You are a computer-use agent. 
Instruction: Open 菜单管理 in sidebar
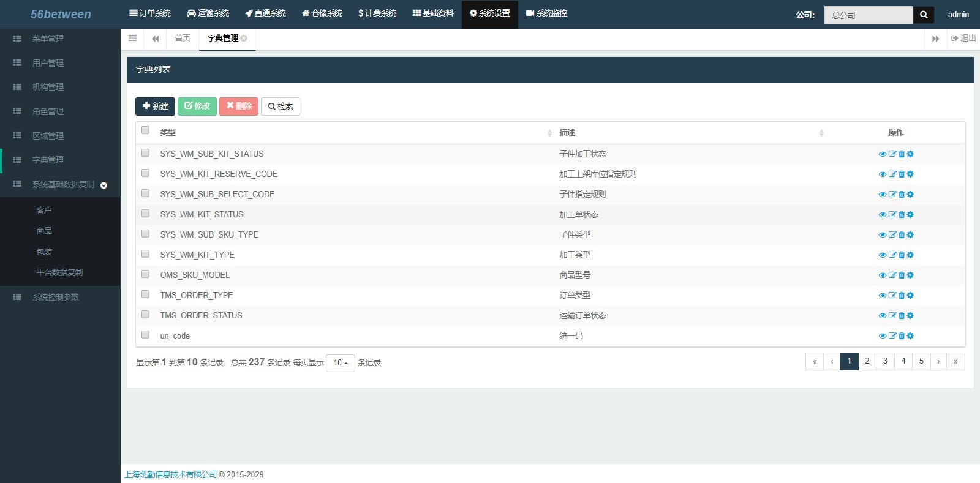(48, 39)
